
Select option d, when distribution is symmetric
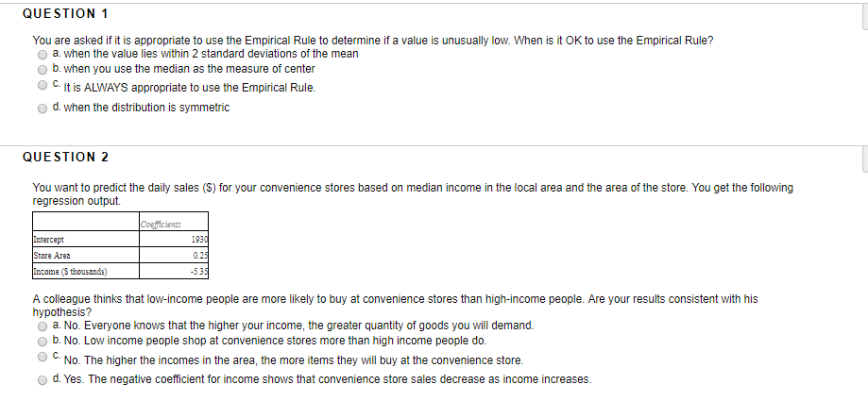43,108
